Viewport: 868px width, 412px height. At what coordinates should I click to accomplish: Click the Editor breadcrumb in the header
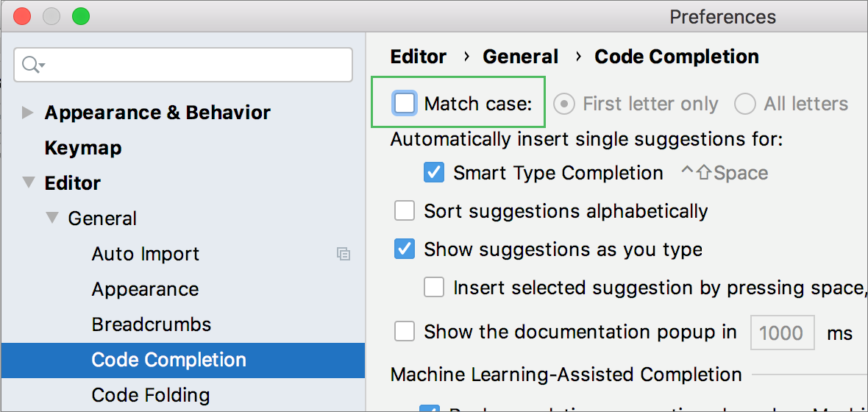point(419,57)
